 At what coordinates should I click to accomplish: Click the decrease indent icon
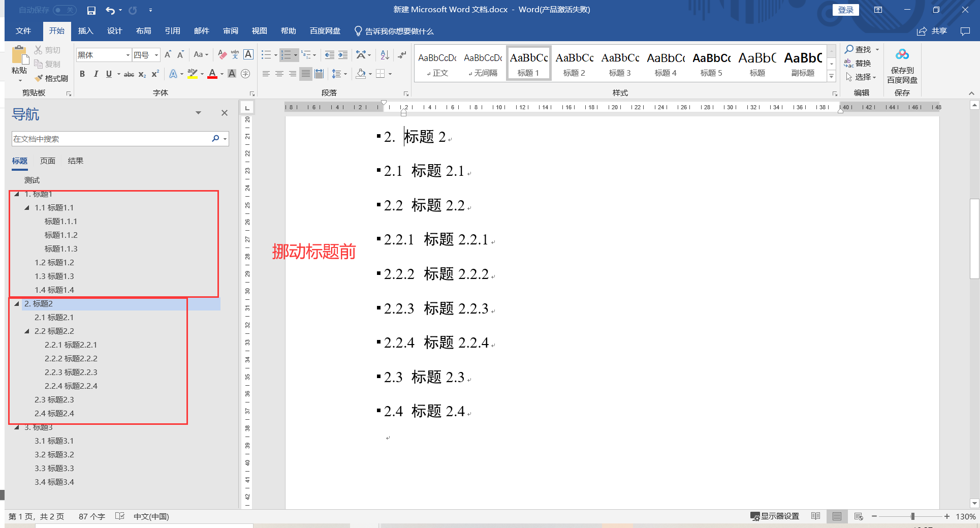click(x=330, y=55)
